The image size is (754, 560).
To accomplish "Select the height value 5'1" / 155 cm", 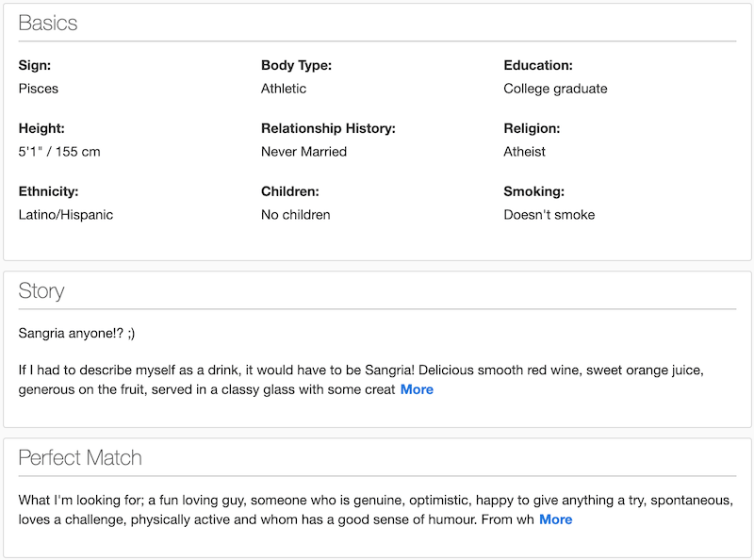I will point(59,152).
